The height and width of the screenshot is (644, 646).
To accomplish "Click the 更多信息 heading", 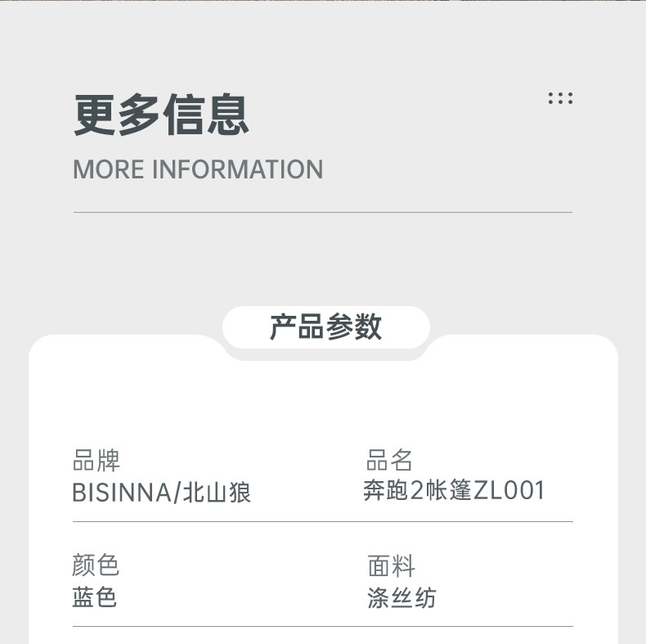I will point(161,115).
